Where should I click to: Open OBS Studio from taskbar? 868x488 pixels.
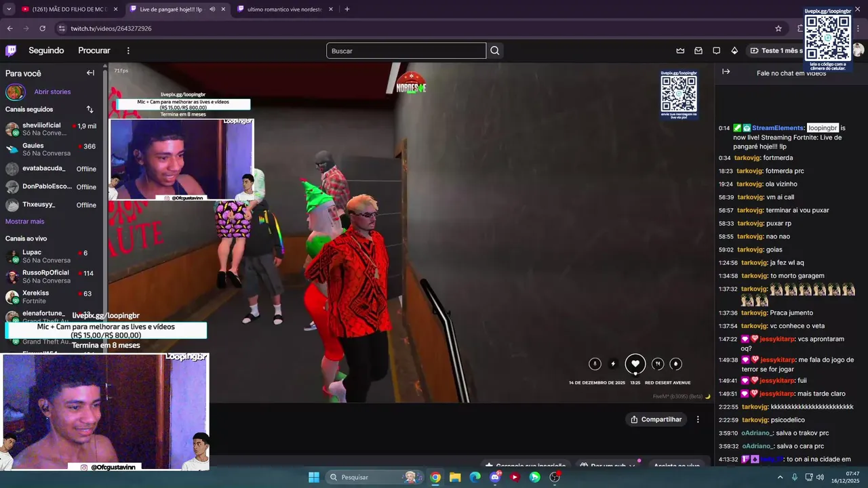[x=555, y=477]
